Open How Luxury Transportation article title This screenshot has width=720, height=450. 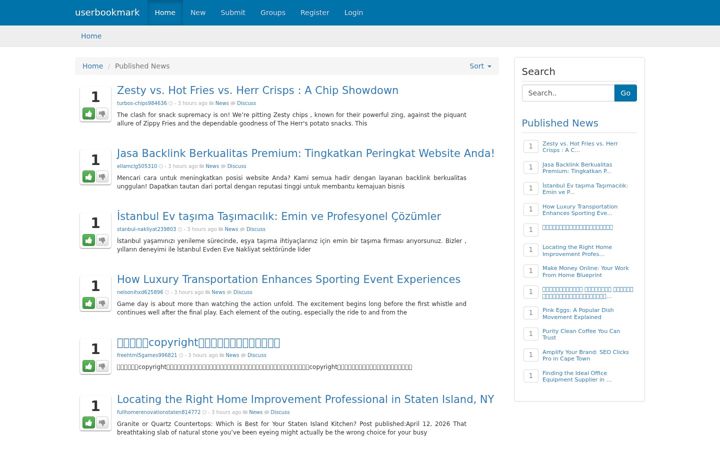point(288,279)
